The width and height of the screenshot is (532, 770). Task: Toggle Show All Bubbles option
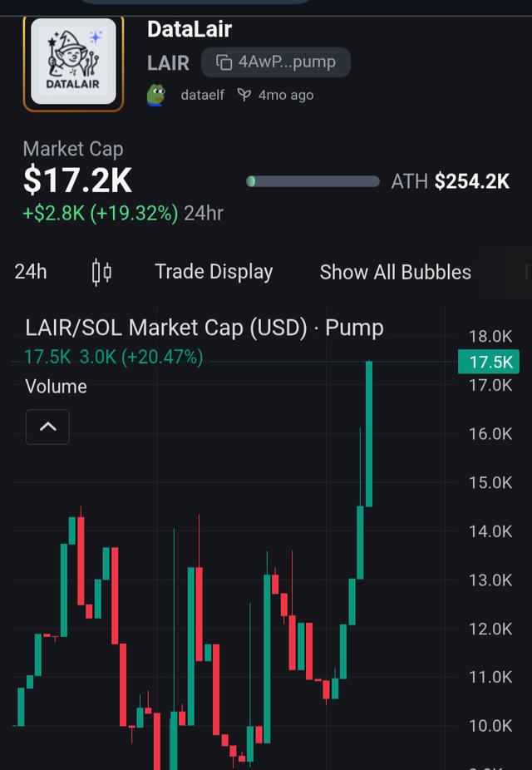pyautogui.click(x=395, y=272)
